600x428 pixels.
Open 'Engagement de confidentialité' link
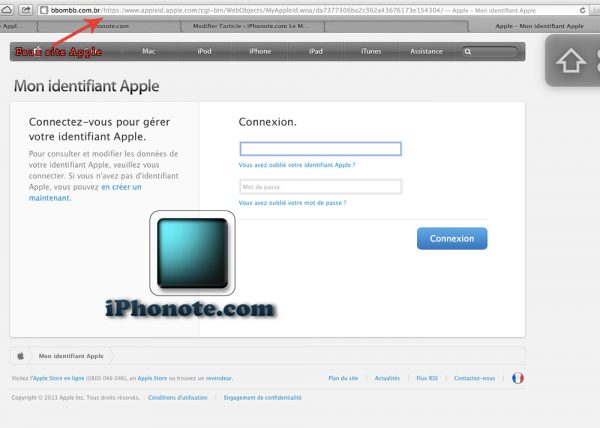[x=262, y=398]
